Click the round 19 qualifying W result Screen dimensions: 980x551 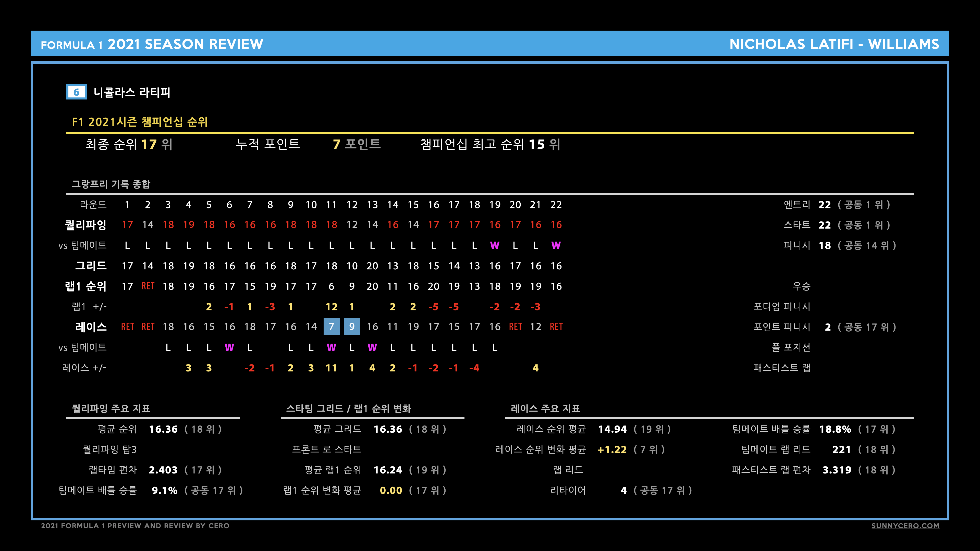tap(495, 245)
